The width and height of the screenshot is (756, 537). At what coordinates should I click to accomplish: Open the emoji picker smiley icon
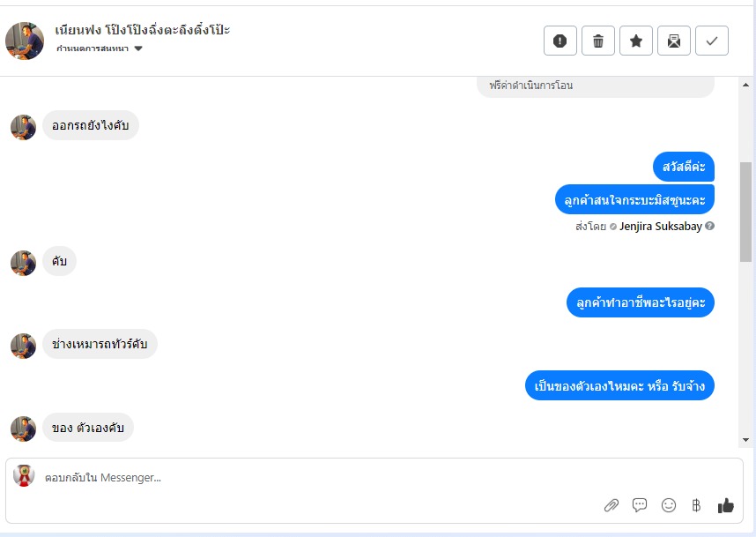668,505
